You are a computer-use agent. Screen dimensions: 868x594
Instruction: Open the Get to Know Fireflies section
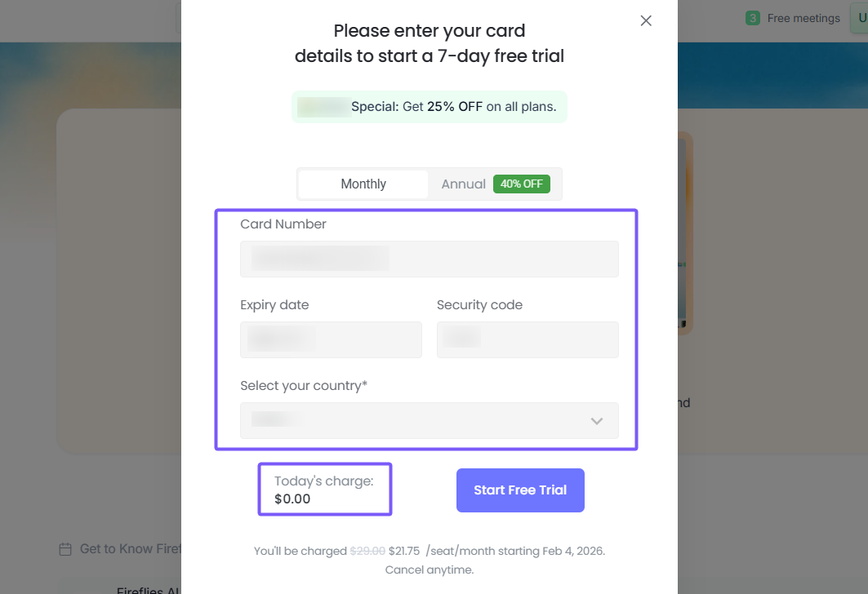tap(131, 549)
